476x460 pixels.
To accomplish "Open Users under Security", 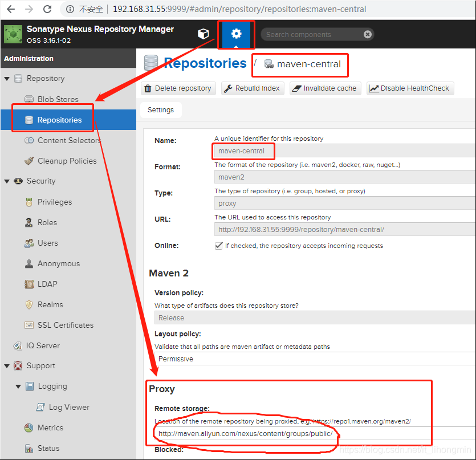I will point(47,243).
